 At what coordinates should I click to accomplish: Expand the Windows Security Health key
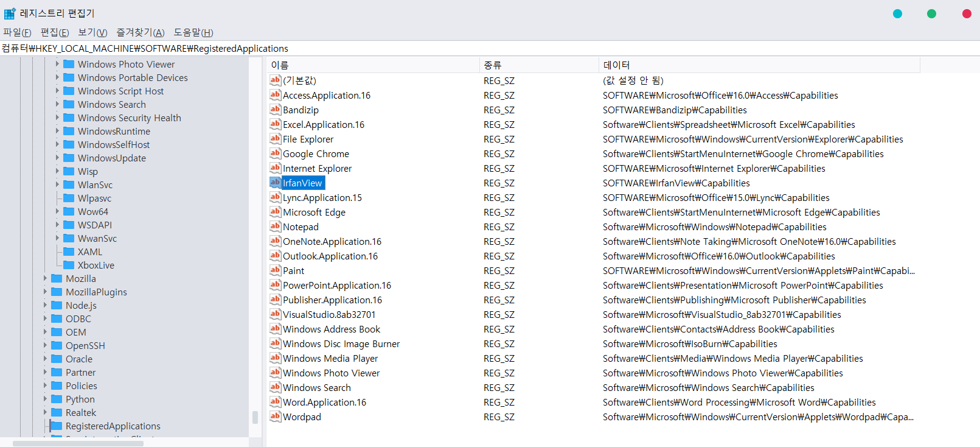coord(57,118)
